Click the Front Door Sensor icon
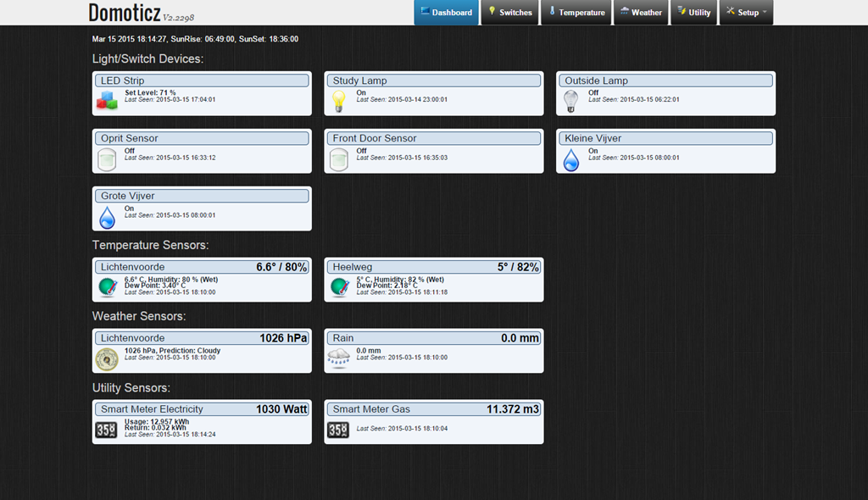 [339, 159]
